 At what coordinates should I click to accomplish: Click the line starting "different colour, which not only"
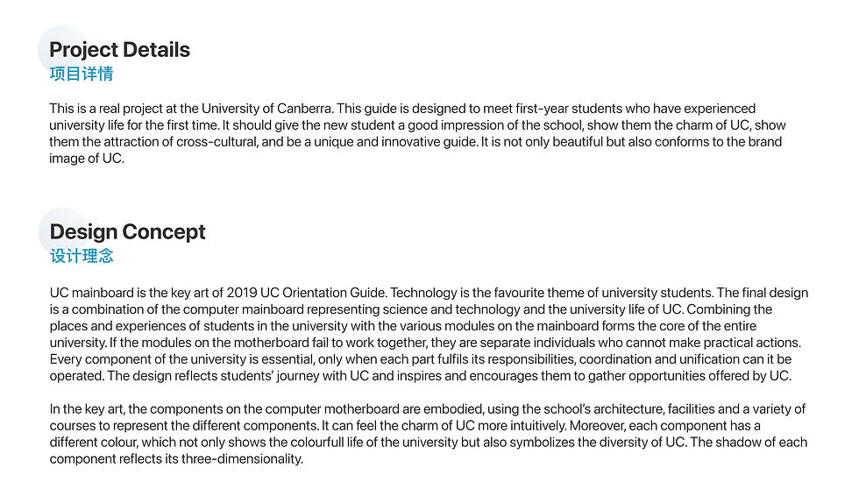(x=428, y=443)
